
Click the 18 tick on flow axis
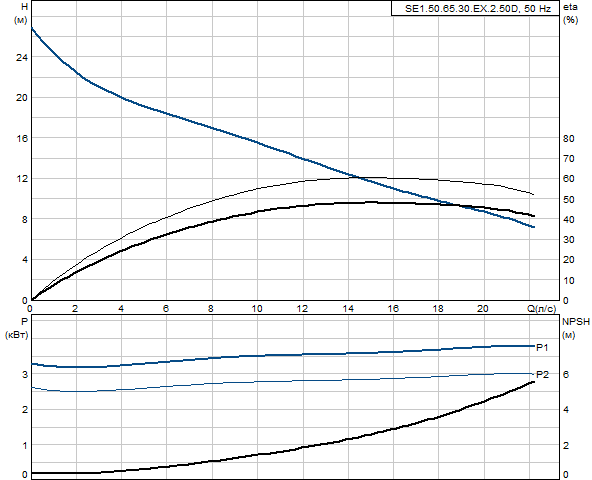(438, 309)
